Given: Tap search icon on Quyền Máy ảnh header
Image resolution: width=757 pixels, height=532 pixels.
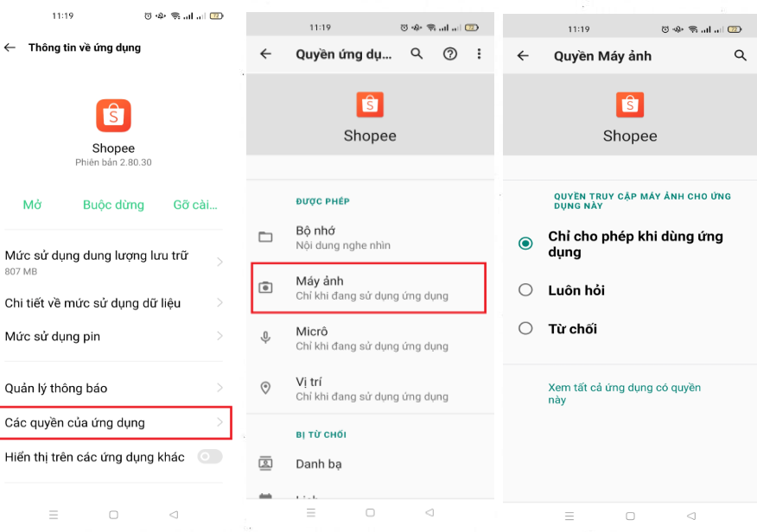Looking at the screenshot, I should (740, 55).
